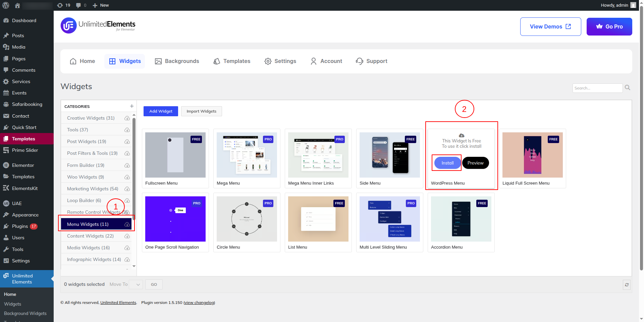Click the Unlimited Elements logo
The width and height of the screenshot is (644, 322).
98,26
